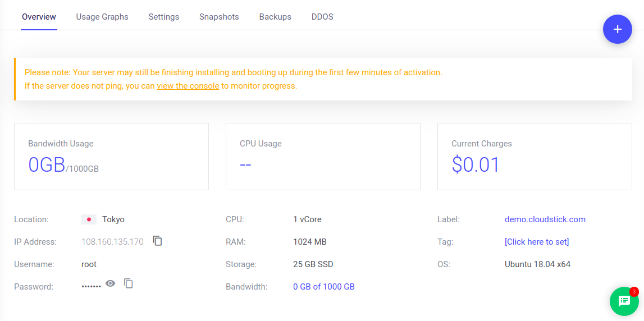Screen dimensions: 644x321
Task: Open the Usage Graphs tab
Action: [x=102, y=17]
